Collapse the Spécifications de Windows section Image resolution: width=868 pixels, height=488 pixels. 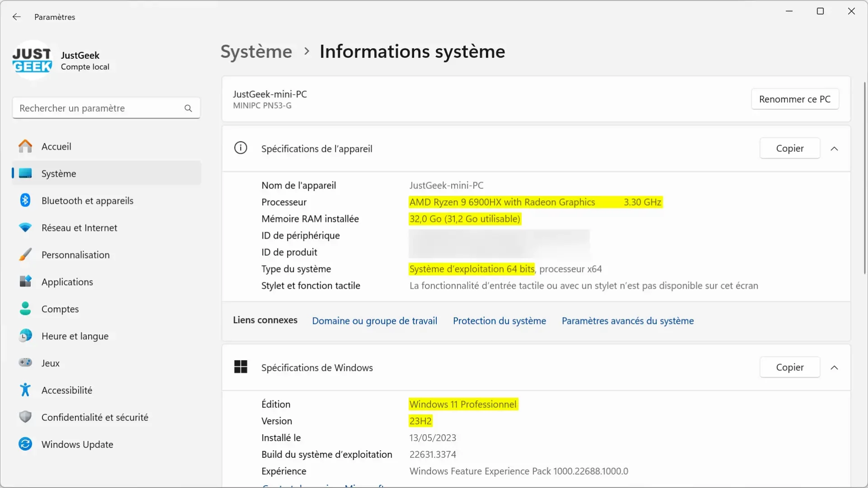pyautogui.click(x=834, y=366)
